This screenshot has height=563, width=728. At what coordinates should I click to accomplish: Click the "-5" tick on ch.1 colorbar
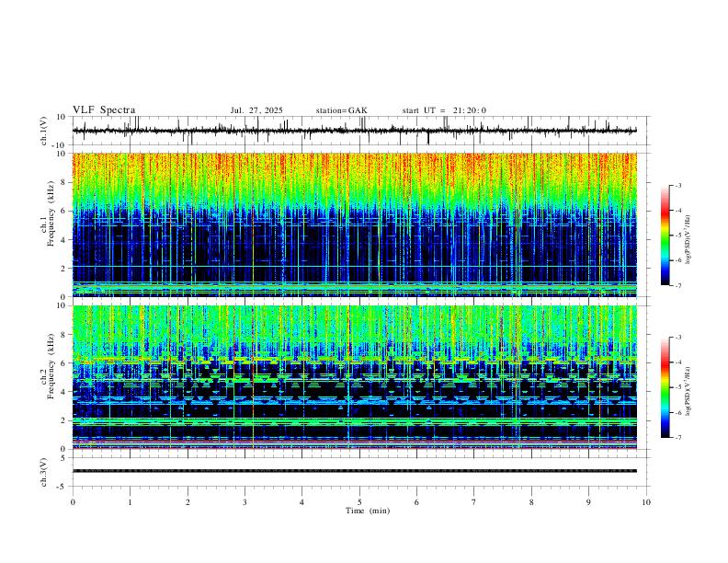pyautogui.click(x=677, y=236)
